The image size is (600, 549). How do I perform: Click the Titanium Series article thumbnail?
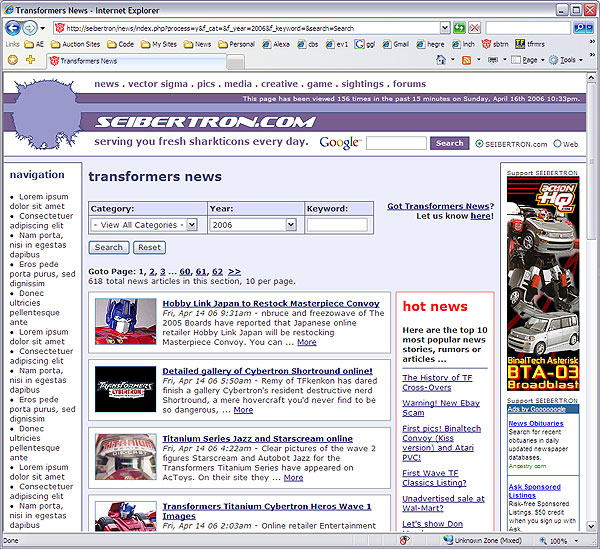tap(126, 457)
